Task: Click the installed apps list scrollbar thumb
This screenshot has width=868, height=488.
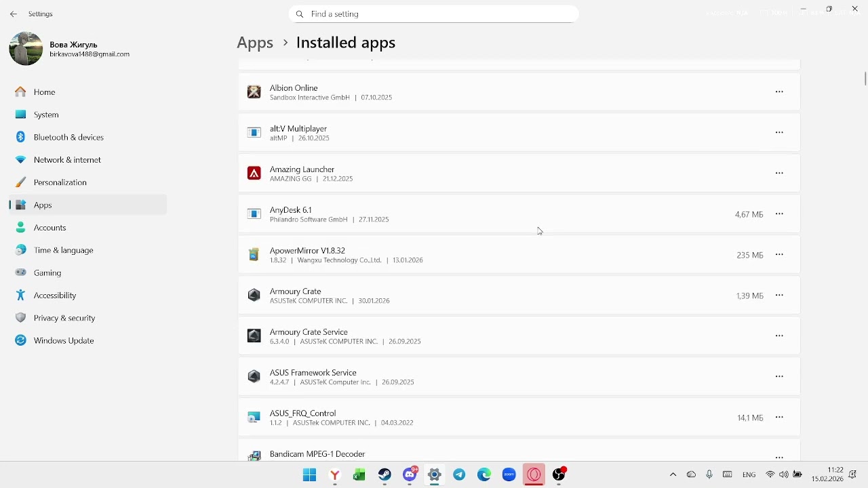Action: 865,79
